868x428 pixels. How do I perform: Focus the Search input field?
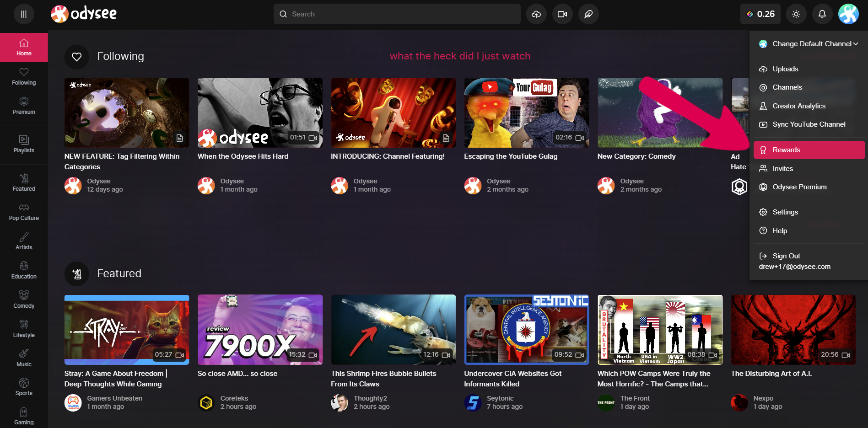(397, 14)
